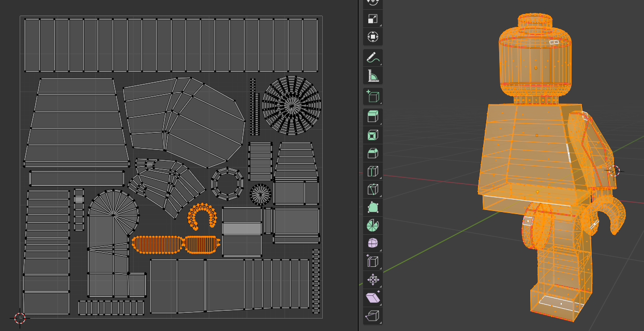The width and height of the screenshot is (644, 331).
Task: Click the large radial circular UV island
Action: click(292, 106)
